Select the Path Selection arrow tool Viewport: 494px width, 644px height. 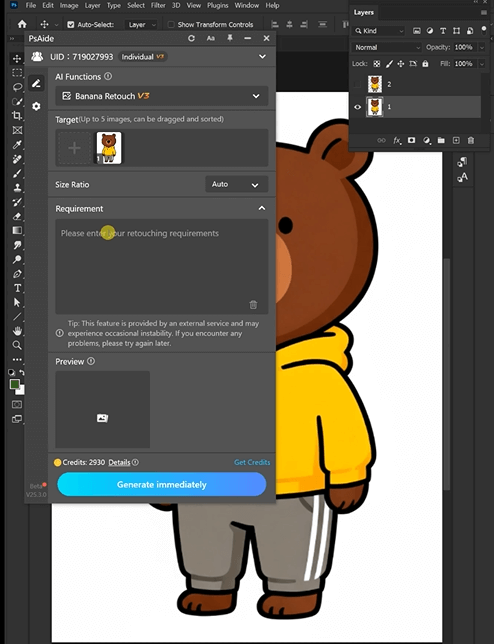(17, 302)
